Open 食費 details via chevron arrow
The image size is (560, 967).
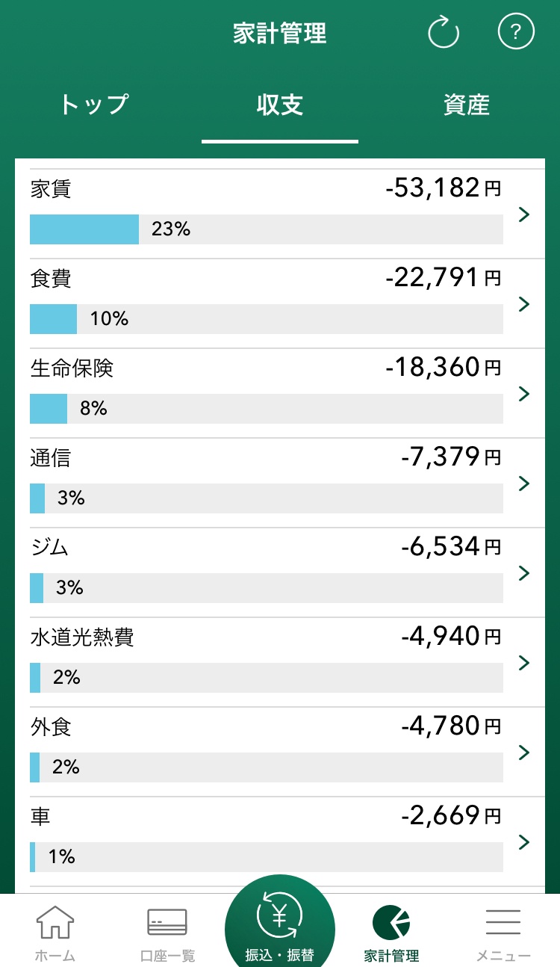(x=524, y=304)
